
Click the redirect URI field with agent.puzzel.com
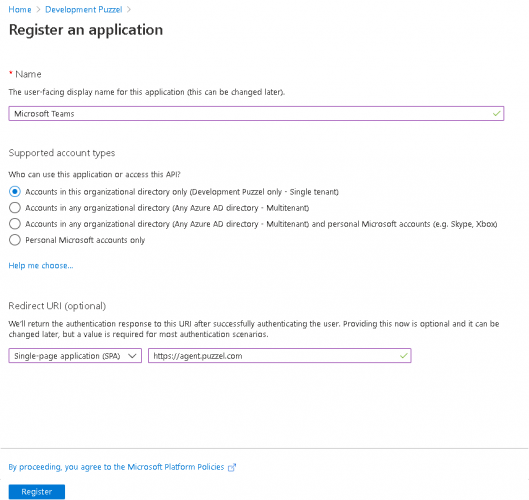coord(279,356)
